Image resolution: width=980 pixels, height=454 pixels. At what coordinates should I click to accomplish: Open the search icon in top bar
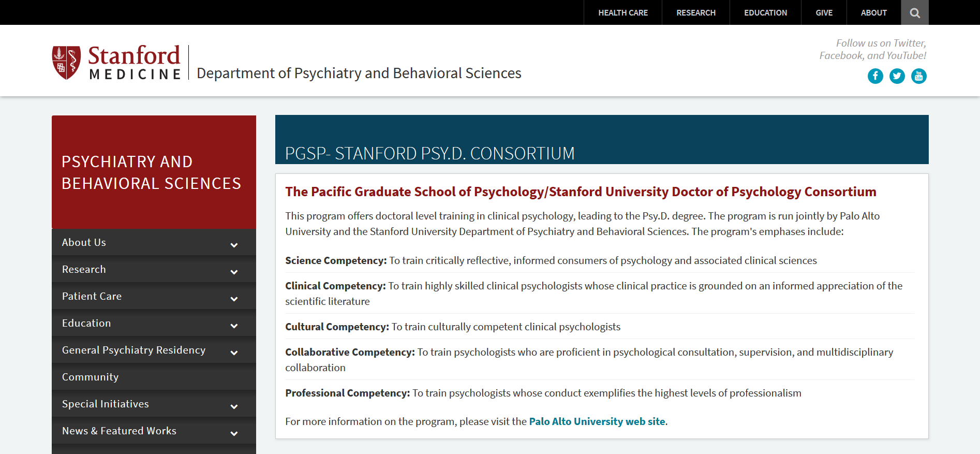tap(915, 12)
